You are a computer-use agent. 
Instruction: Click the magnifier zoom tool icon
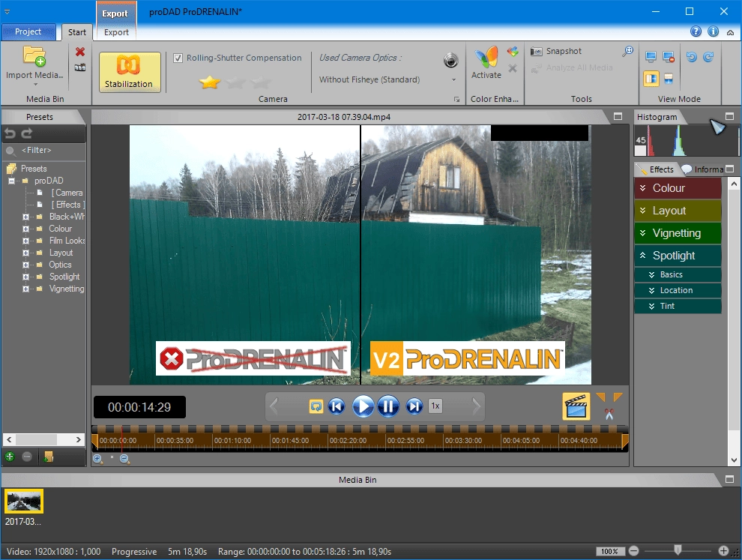(x=627, y=51)
